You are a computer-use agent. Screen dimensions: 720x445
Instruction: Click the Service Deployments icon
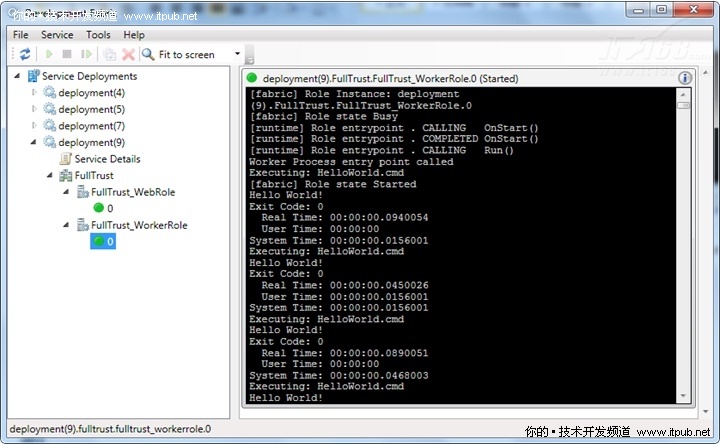point(34,76)
